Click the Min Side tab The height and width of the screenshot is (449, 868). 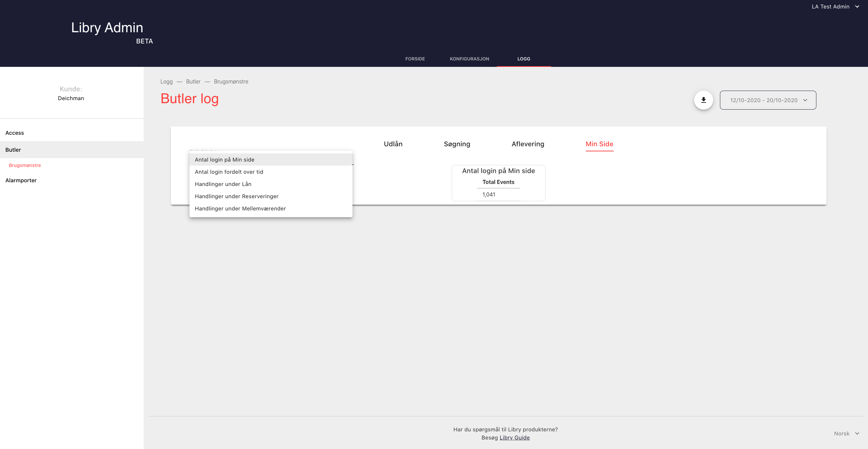[x=599, y=144]
